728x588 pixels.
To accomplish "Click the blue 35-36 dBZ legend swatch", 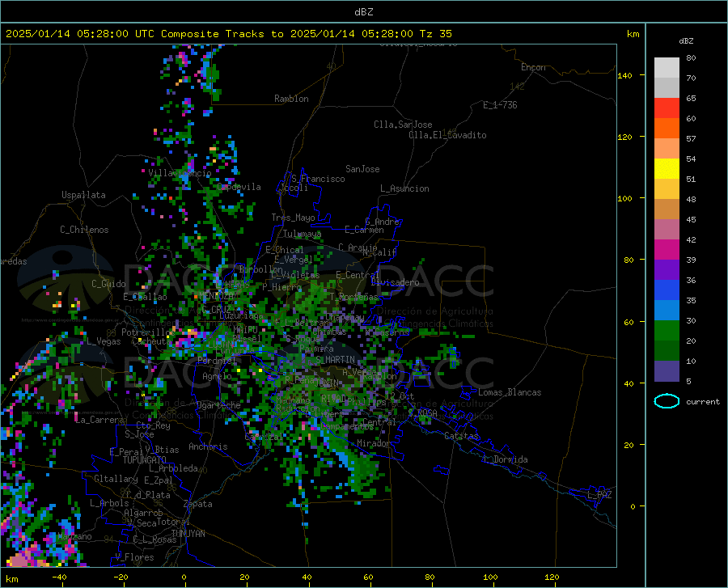I will coord(667,290).
